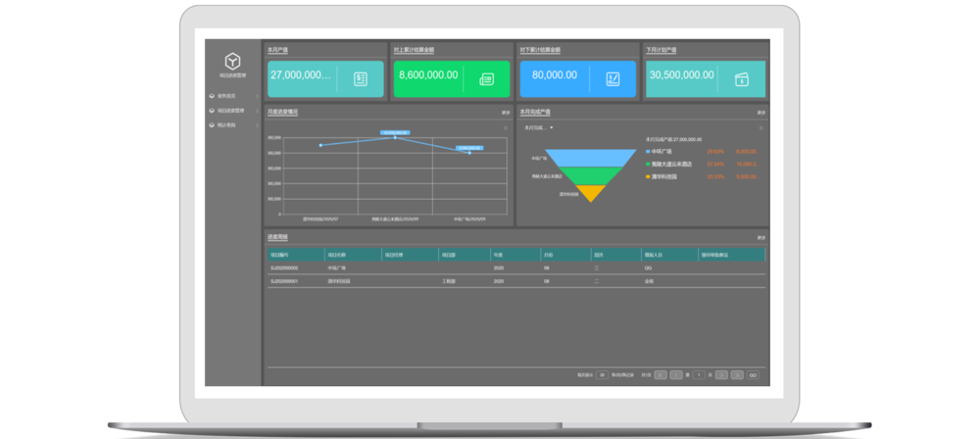
Task: Click the cube logo in the sidebar
Action: (x=233, y=61)
